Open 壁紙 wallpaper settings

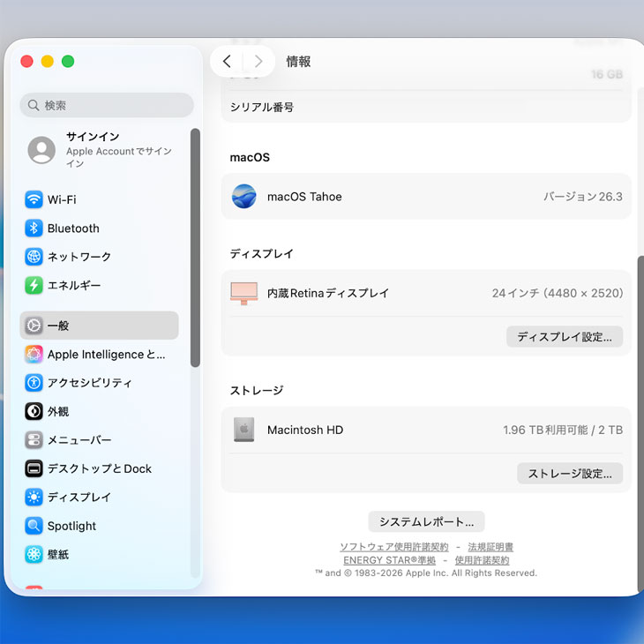tap(58, 554)
